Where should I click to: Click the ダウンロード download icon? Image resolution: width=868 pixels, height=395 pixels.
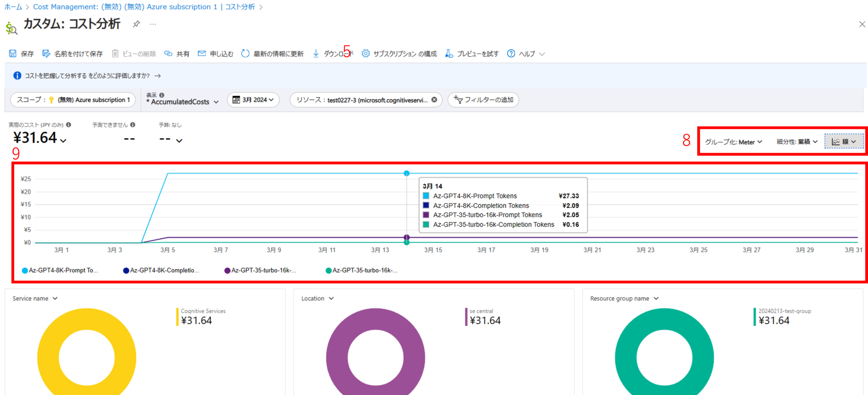pyautogui.click(x=316, y=53)
